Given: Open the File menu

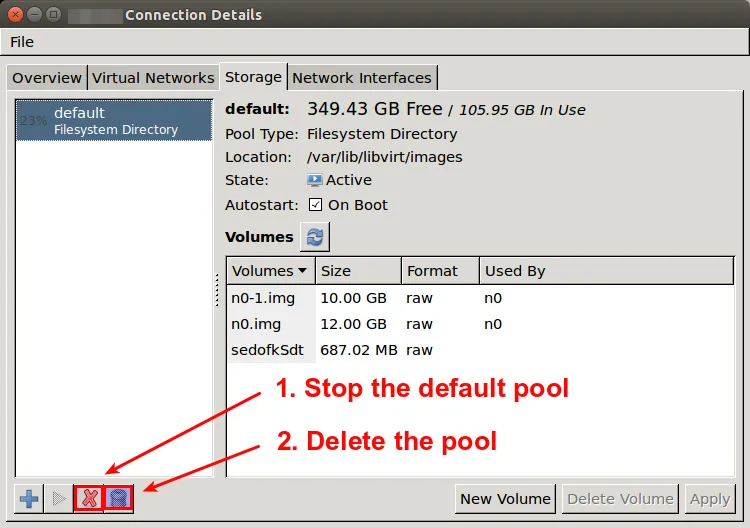Looking at the screenshot, I should pos(22,42).
